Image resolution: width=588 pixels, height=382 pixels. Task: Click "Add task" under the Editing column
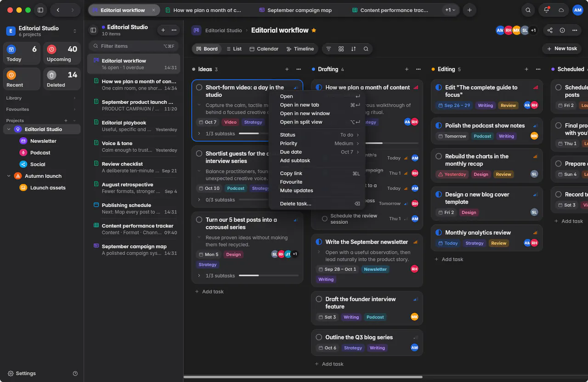point(448,259)
